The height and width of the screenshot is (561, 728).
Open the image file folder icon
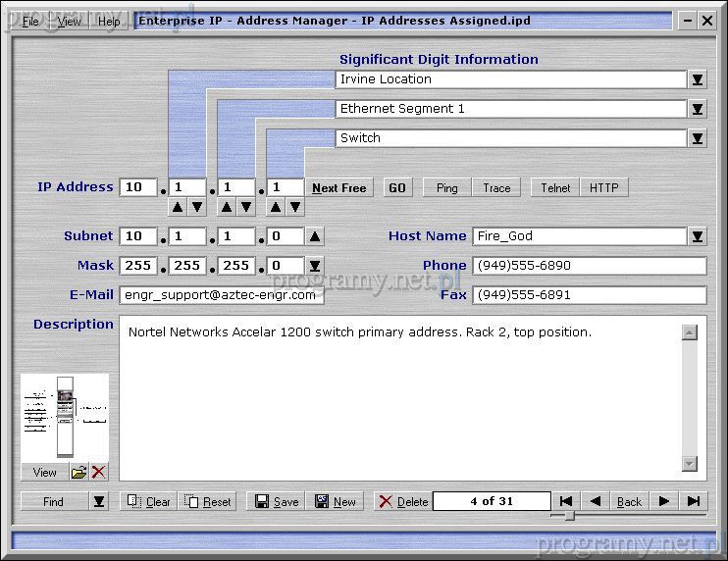pyautogui.click(x=79, y=473)
